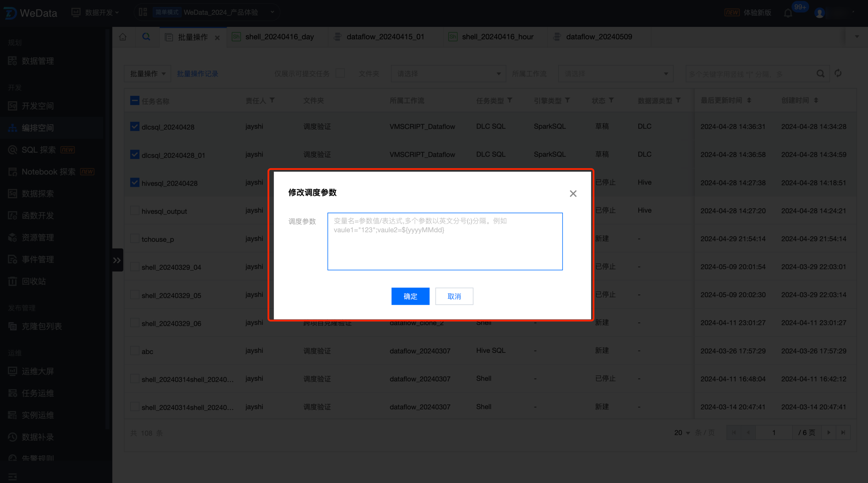The width and height of the screenshot is (868, 483).
Task: Click the notification bell icon
Action: (788, 13)
